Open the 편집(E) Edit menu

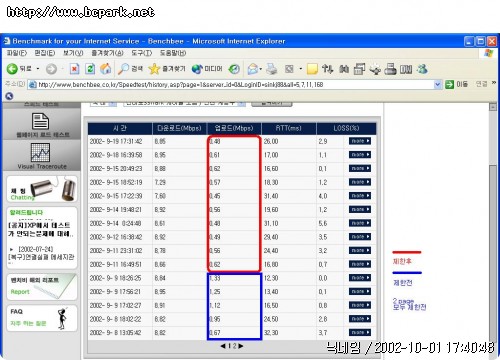(x=45, y=53)
